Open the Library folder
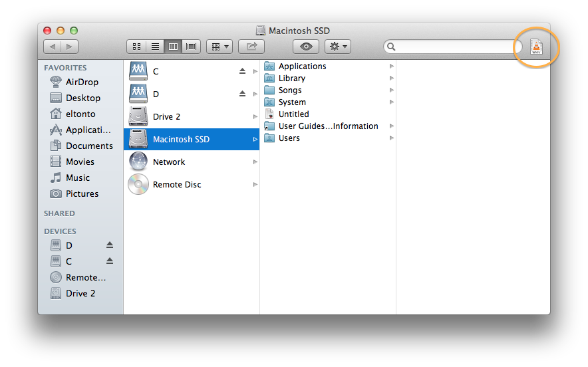Viewport: 588px width, 367px height. coord(328,78)
